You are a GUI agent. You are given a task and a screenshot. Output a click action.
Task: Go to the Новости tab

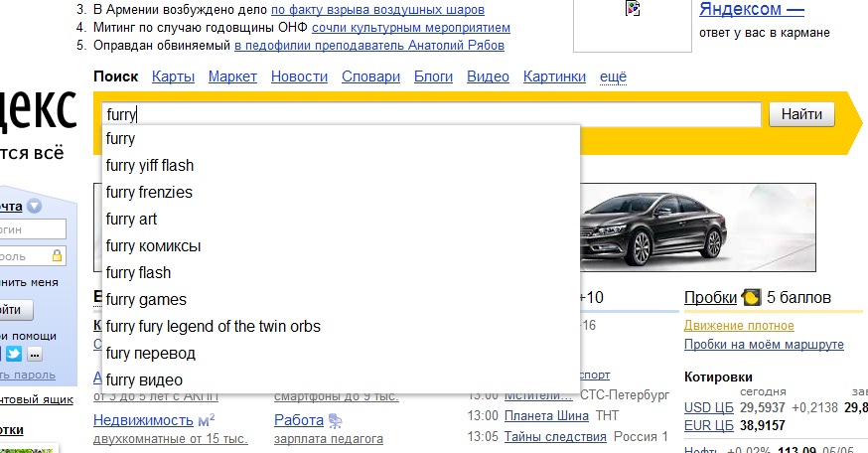point(300,76)
